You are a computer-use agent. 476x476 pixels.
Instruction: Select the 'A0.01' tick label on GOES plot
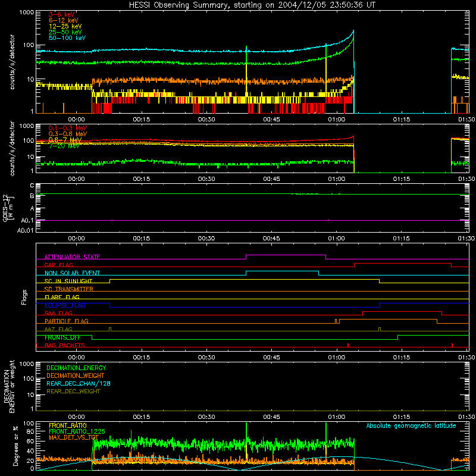pyautogui.click(x=25, y=230)
